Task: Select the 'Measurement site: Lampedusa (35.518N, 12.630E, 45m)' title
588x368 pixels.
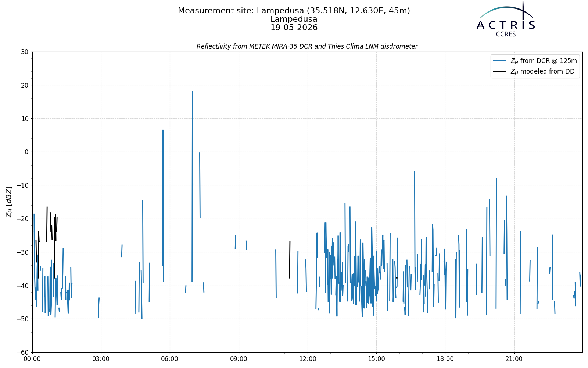Action: (x=294, y=11)
